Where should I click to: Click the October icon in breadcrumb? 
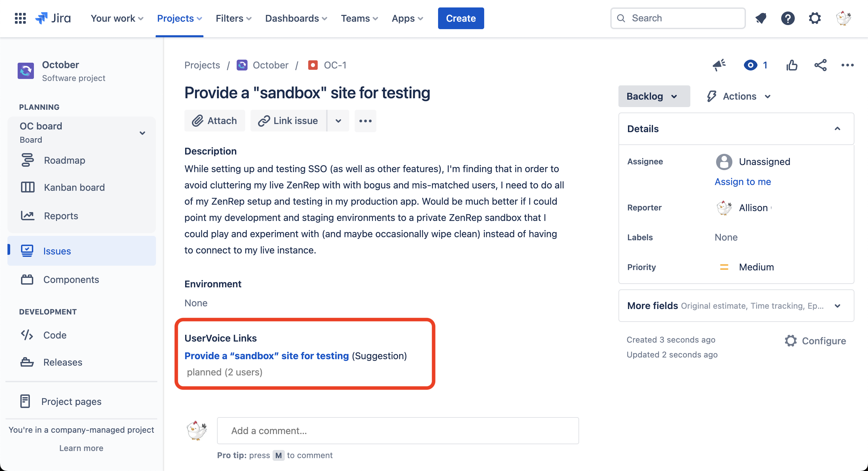(x=242, y=65)
